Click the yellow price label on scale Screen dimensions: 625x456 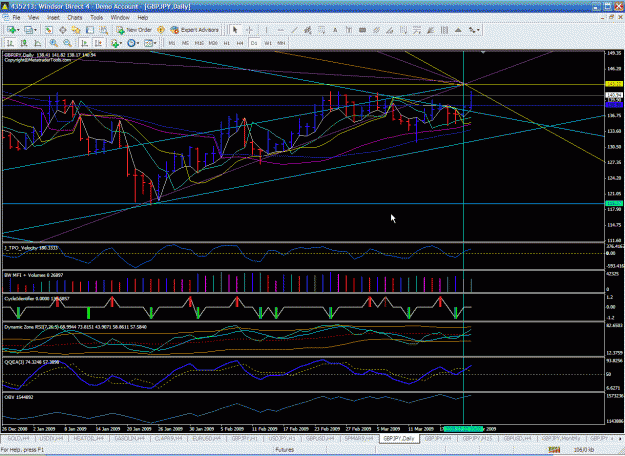[x=614, y=84]
